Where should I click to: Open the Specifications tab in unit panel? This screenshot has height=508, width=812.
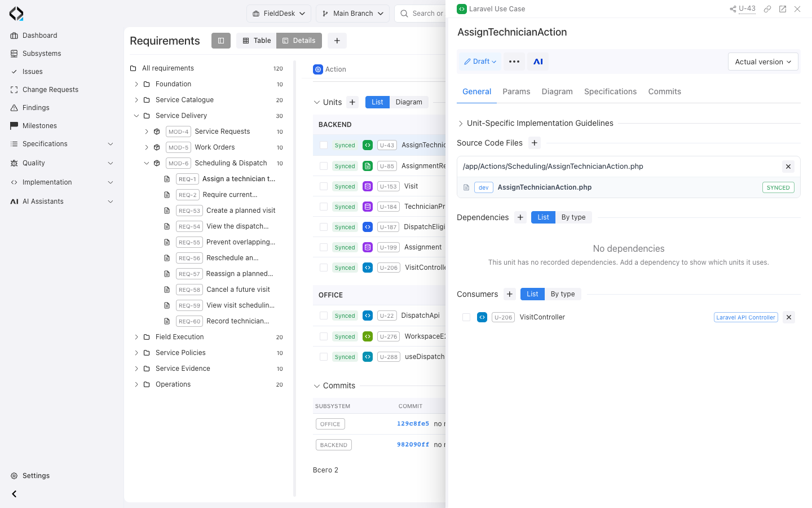pos(610,91)
